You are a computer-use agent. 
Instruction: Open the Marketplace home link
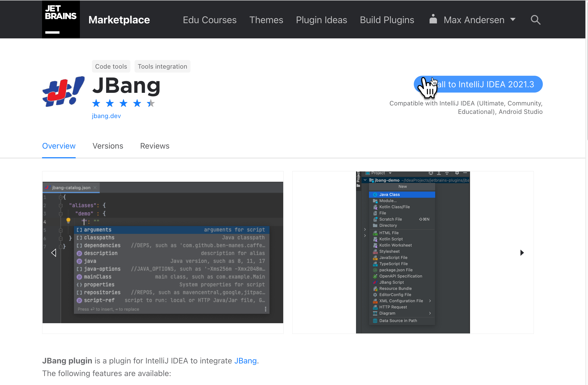119,20
